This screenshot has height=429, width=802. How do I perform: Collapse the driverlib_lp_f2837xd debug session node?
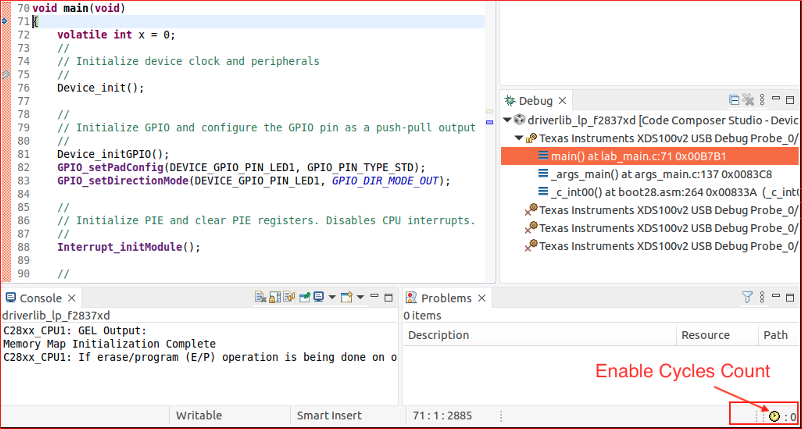tap(507, 120)
